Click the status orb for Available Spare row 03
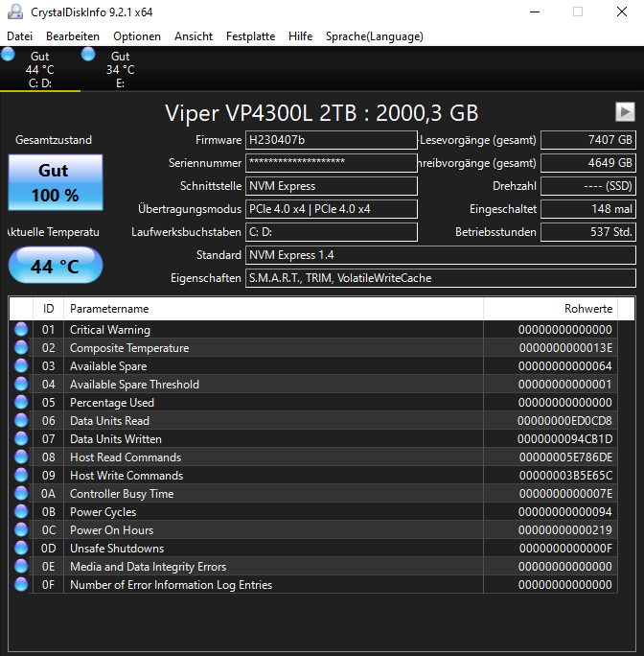 tap(21, 365)
